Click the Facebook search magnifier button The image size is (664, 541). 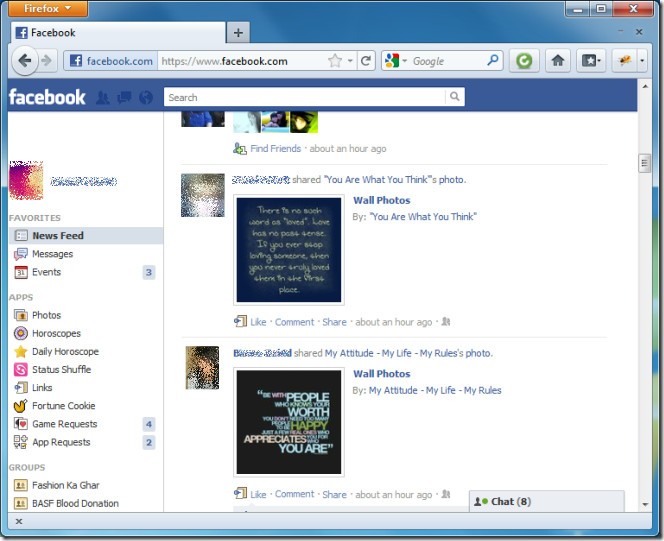455,97
